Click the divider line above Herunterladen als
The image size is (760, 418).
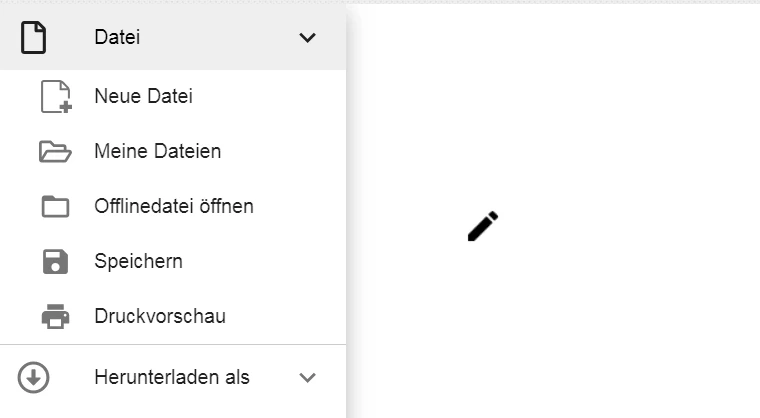(x=173, y=345)
